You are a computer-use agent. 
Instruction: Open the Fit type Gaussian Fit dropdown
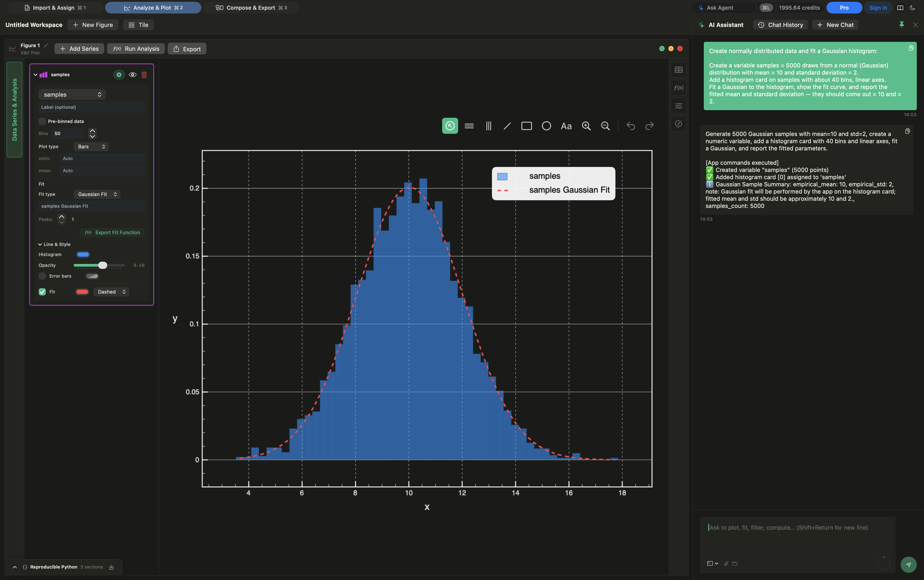point(97,194)
